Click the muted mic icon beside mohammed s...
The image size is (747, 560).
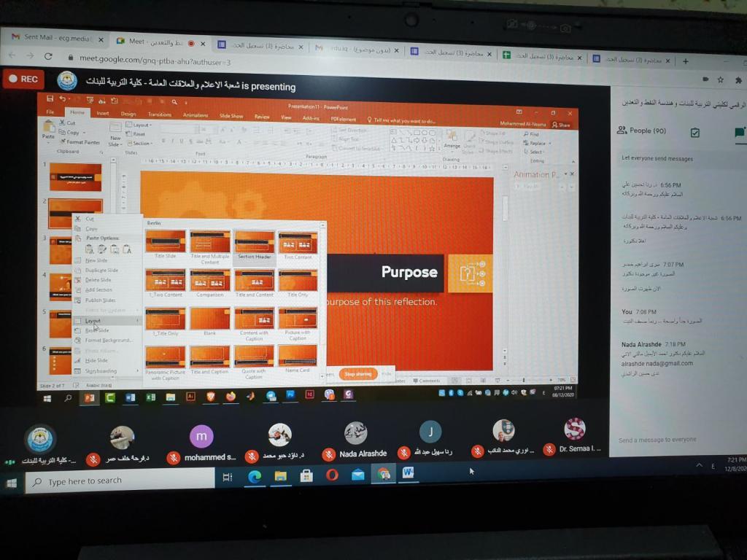(x=174, y=457)
